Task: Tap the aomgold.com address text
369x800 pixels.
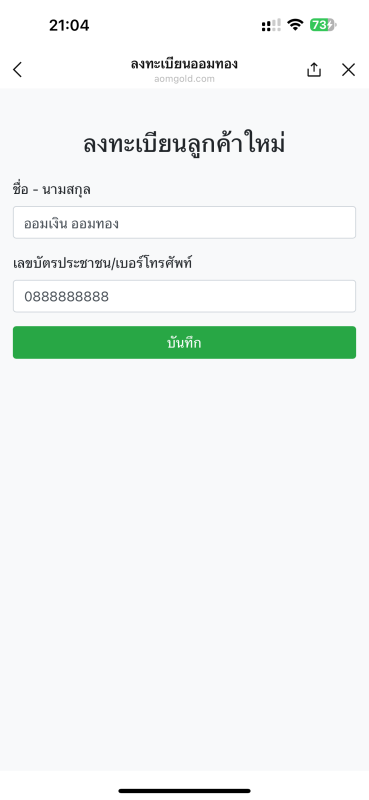Action: pos(184,79)
